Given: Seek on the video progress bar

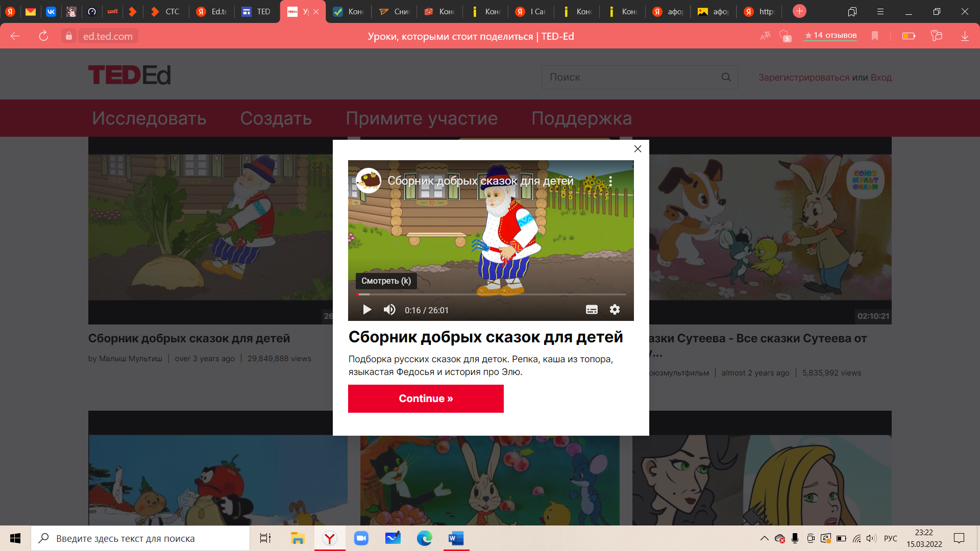Looking at the screenshot, I should click(491, 294).
